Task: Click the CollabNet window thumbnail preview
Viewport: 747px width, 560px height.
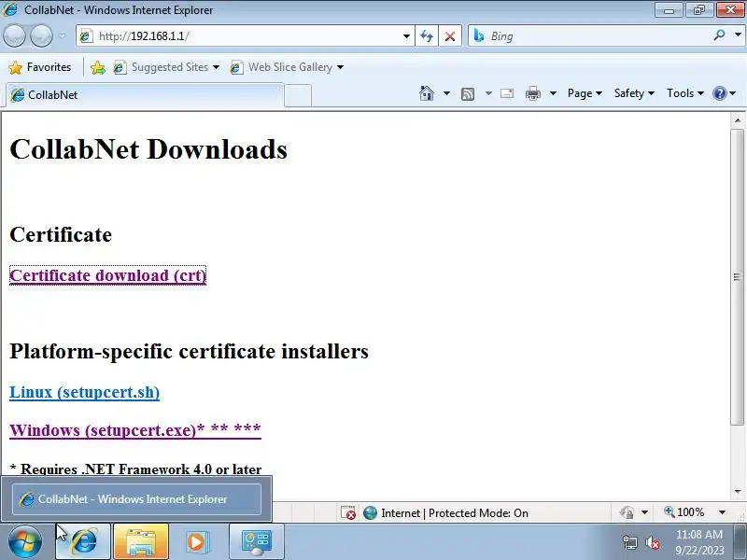Action: (x=136, y=499)
